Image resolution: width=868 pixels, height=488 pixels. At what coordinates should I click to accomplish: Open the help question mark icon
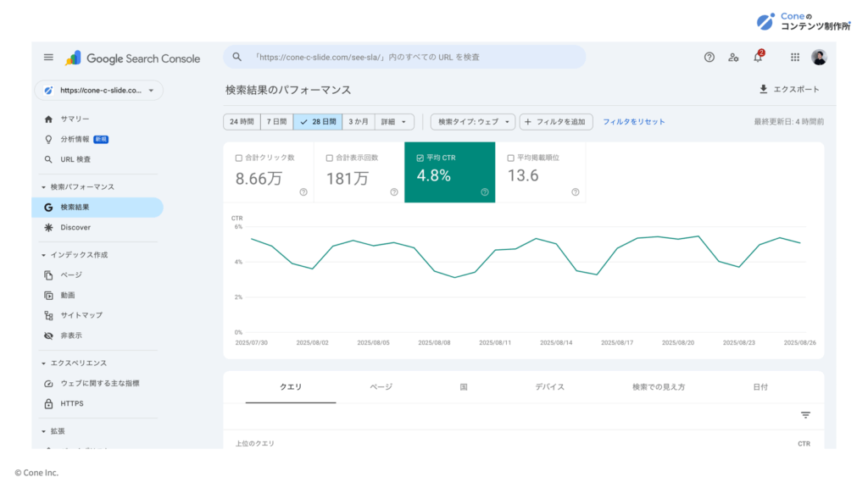pyautogui.click(x=709, y=57)
